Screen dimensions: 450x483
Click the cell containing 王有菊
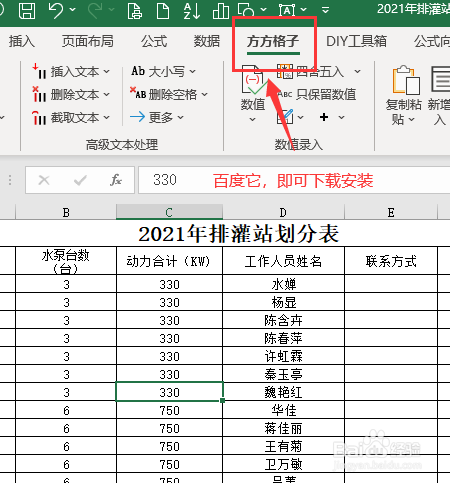283,446
